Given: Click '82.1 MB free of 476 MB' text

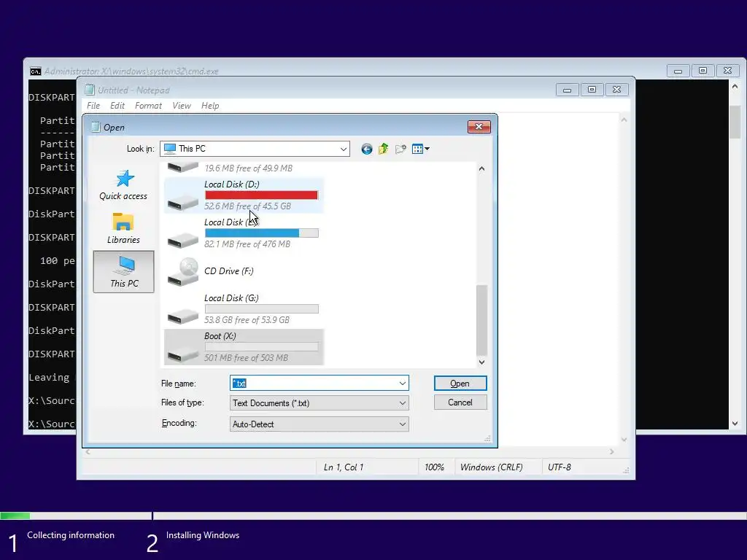Looking at the screenshot, I should point(247,244).
